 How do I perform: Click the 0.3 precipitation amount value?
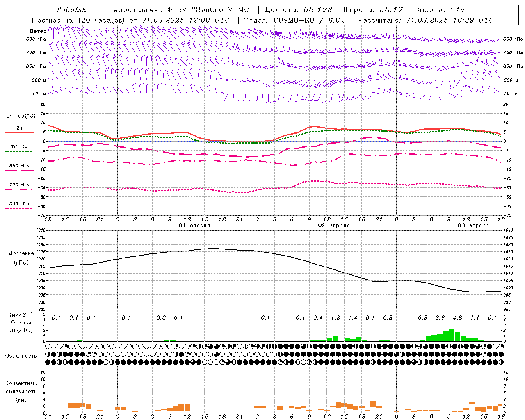pyautogui.click(x=388, y=318)
